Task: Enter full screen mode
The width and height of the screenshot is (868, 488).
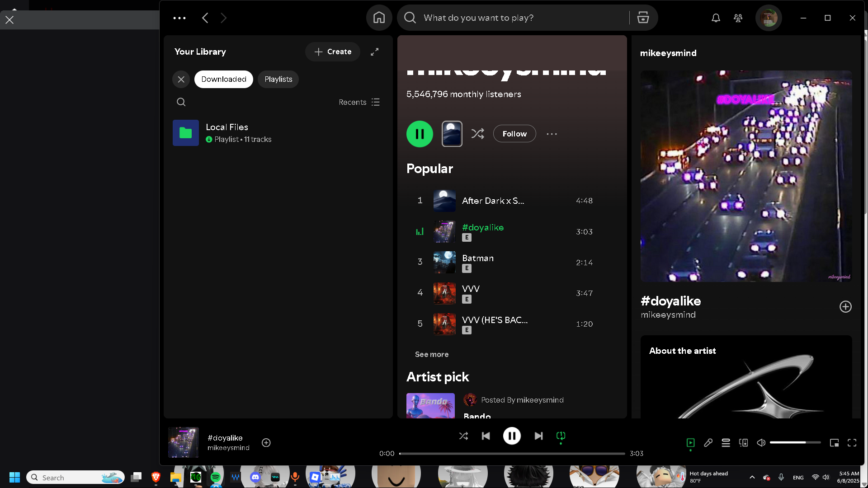Action: coord(852,443)
